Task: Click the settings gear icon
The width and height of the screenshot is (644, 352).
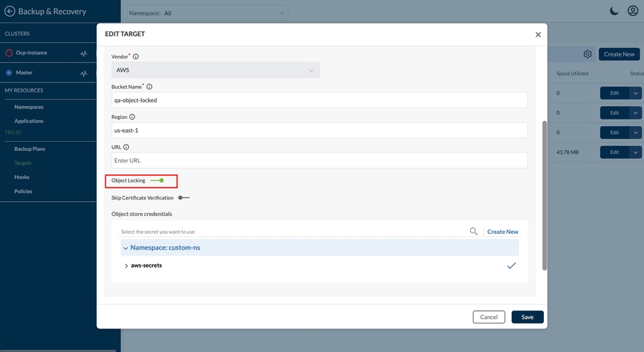Action: tap(587, 54)
